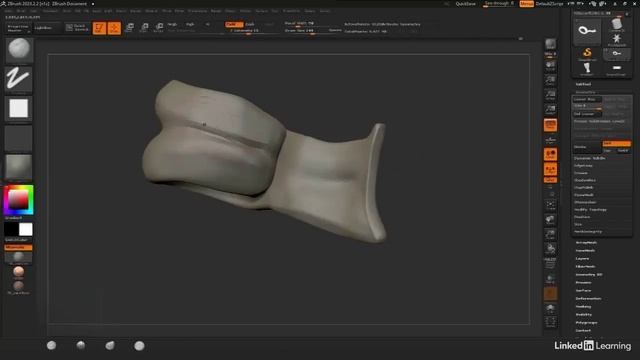Open the Stroke type selector
Viewport: 640px width, 360px height.
pos(19,79)
